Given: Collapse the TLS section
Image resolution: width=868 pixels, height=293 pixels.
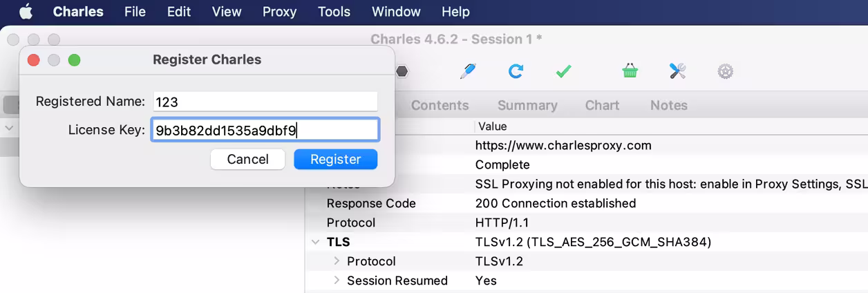Looking at the screenshot, I should pos(315,243).
